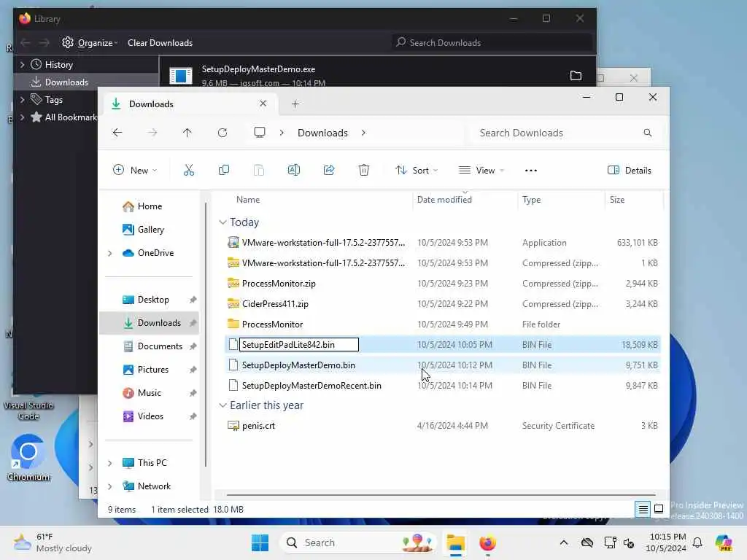Open notification bell in taskbar
The width and height of the screenshot is (747, 560).
click(697, 542)
